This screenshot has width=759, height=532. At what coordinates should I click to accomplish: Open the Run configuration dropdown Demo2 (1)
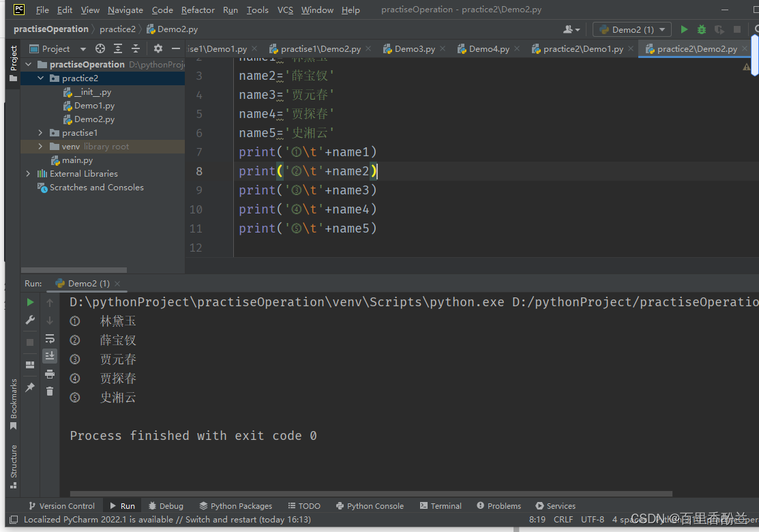tap(631, 29)
